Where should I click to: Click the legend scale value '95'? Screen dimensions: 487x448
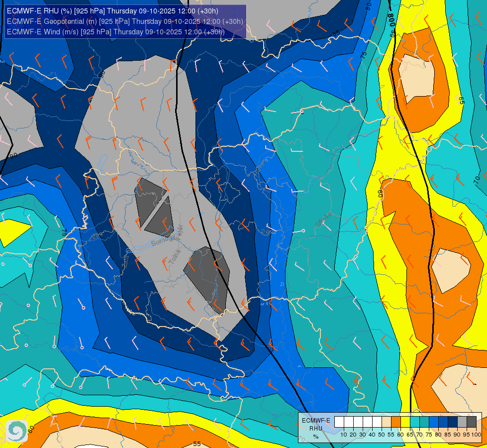click(467, 435)
